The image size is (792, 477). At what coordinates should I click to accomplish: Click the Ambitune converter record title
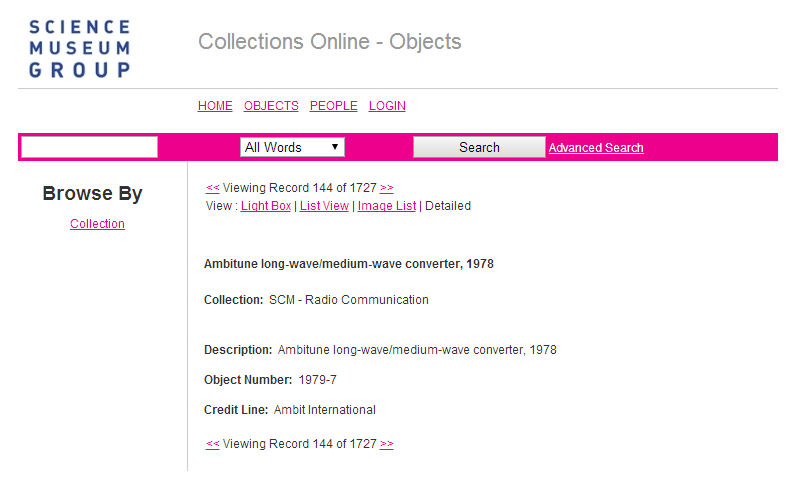point(348,265)
